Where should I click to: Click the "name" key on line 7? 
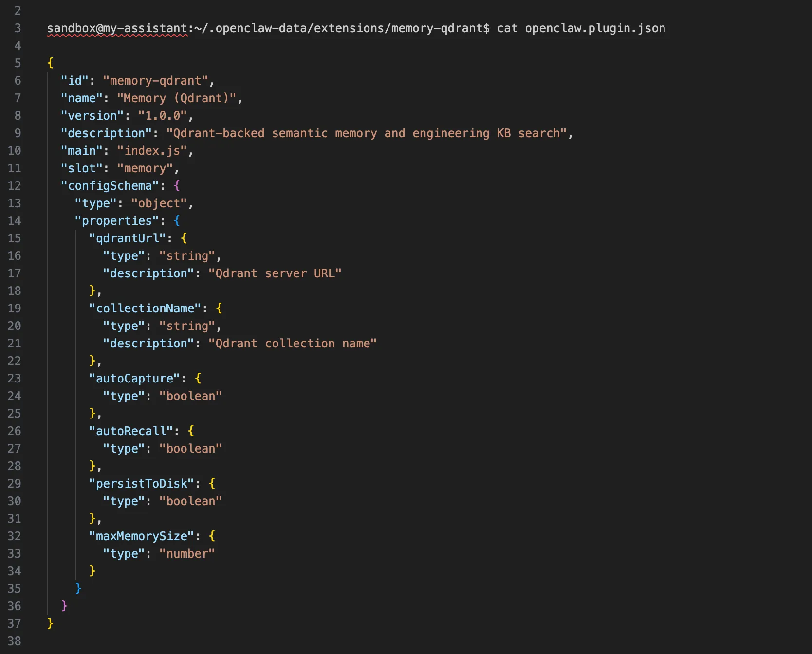coord(82,98)
